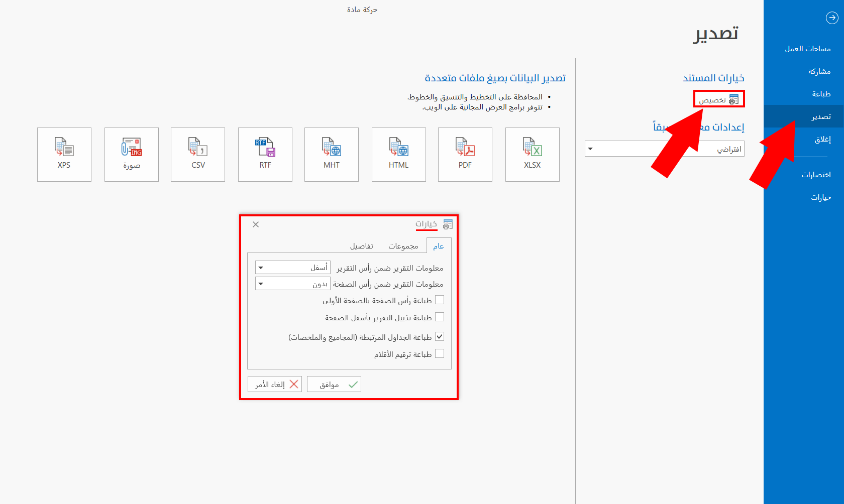Enable طباعة ترقيم الأقلام checkbox
The height and width of the screenshot is (504, 844).
click(x=440, y=353)
